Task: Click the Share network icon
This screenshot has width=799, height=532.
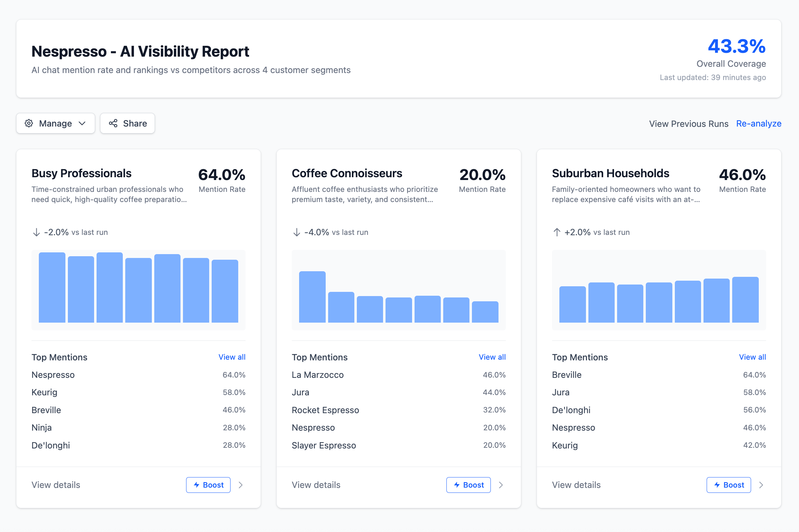Action: tap(113, 123)
